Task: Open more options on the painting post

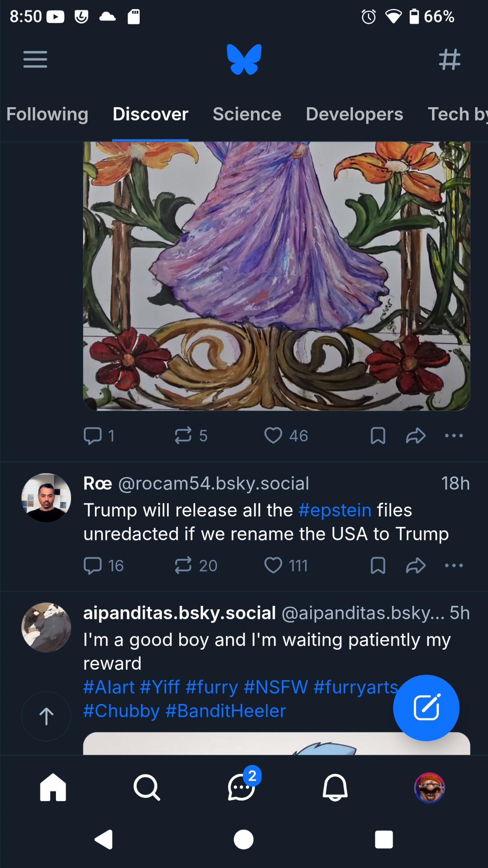Action: (454, 435)
